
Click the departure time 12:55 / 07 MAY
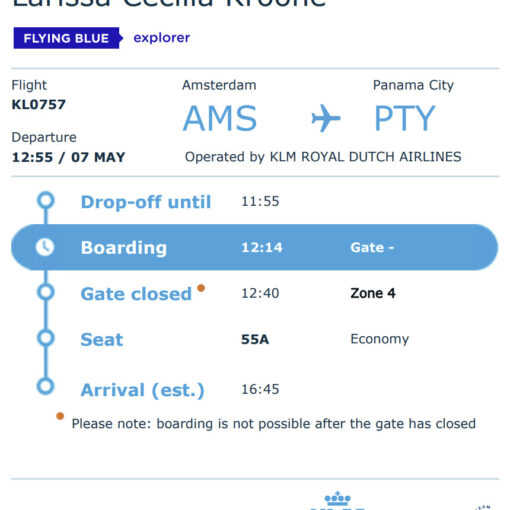click(68, 157)
